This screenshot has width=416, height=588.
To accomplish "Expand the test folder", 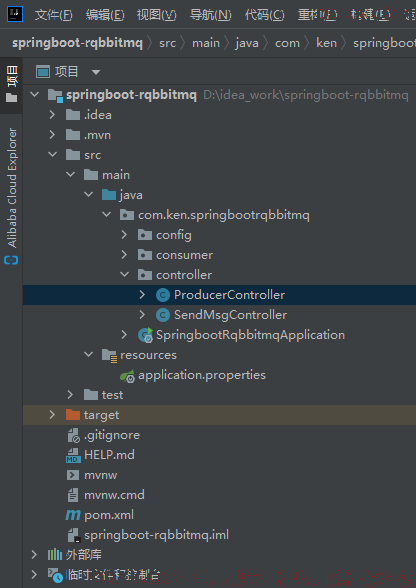I will (70, 394).
